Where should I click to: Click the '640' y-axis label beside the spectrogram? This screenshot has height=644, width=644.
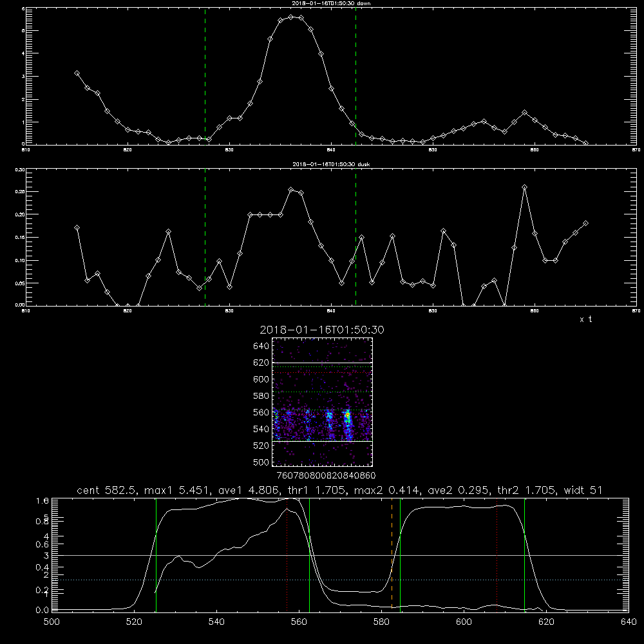261,346
